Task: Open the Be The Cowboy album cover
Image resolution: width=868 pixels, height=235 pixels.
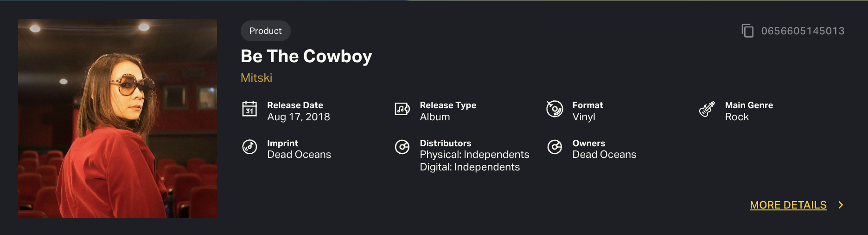Action: [x=117, y=118]
